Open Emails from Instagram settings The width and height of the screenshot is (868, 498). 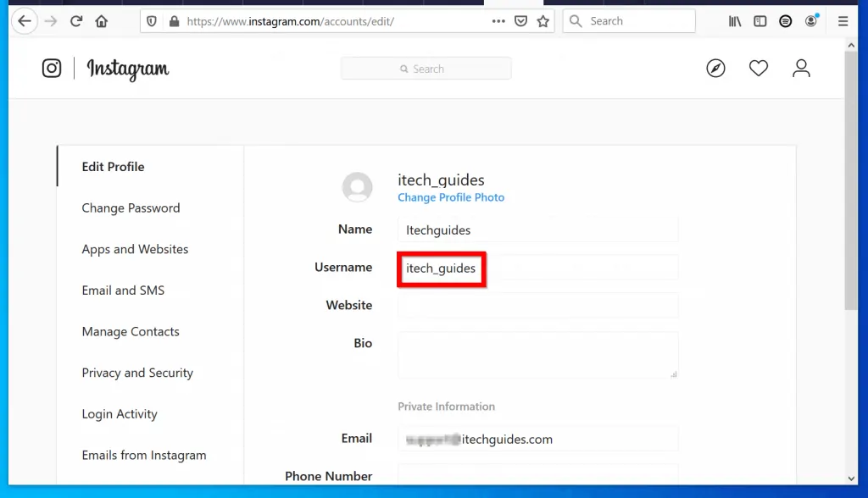pos(144,455)
